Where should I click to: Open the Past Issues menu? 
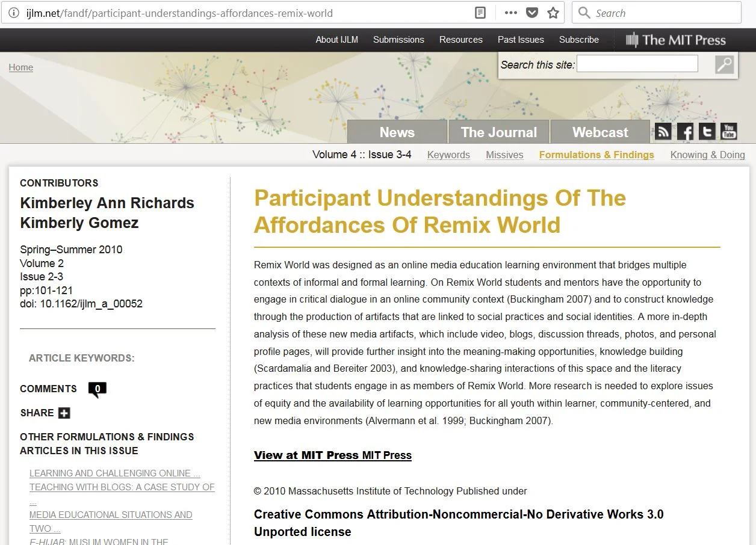(520, 40)
